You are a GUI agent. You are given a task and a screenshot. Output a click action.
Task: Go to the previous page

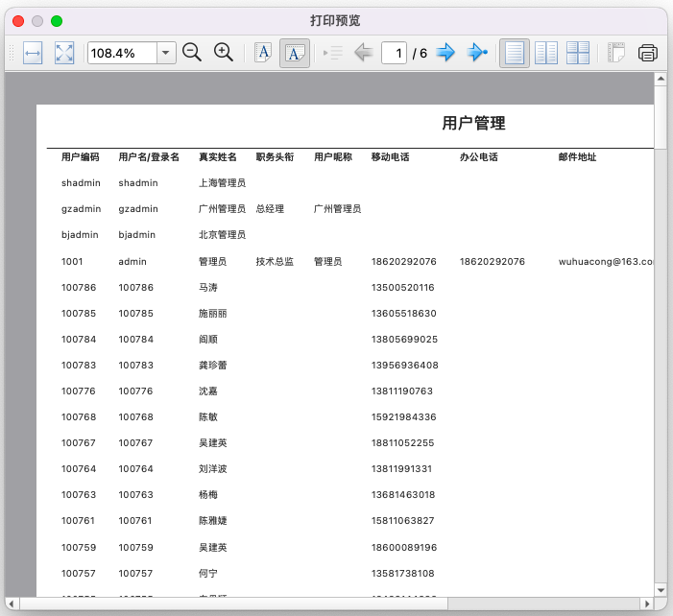(x=364, y=54)
